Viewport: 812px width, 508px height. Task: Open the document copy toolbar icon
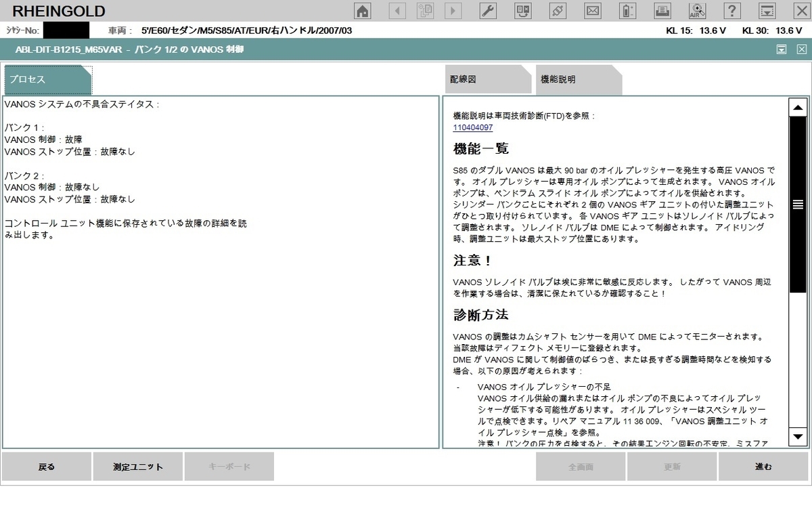tap(425, 10)
